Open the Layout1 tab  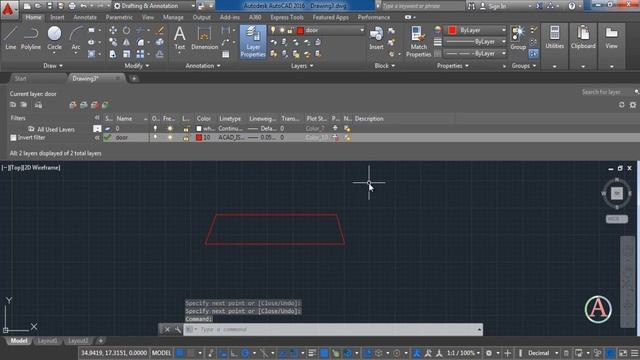pos(47,341)
